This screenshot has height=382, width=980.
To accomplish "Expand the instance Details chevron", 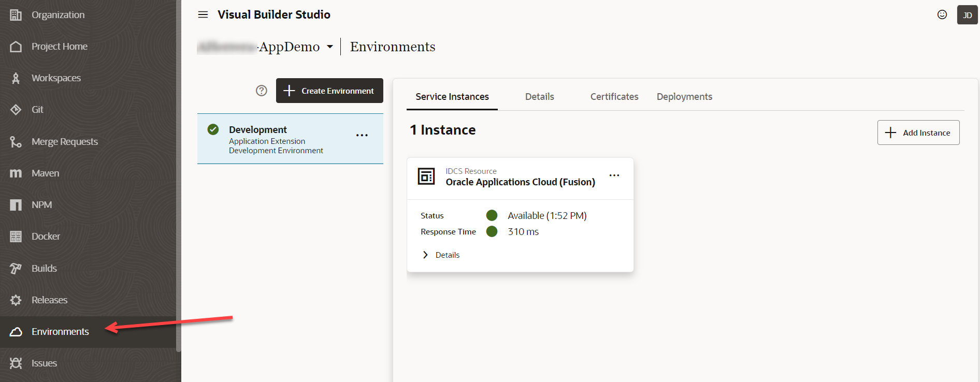I will [425, 255].
